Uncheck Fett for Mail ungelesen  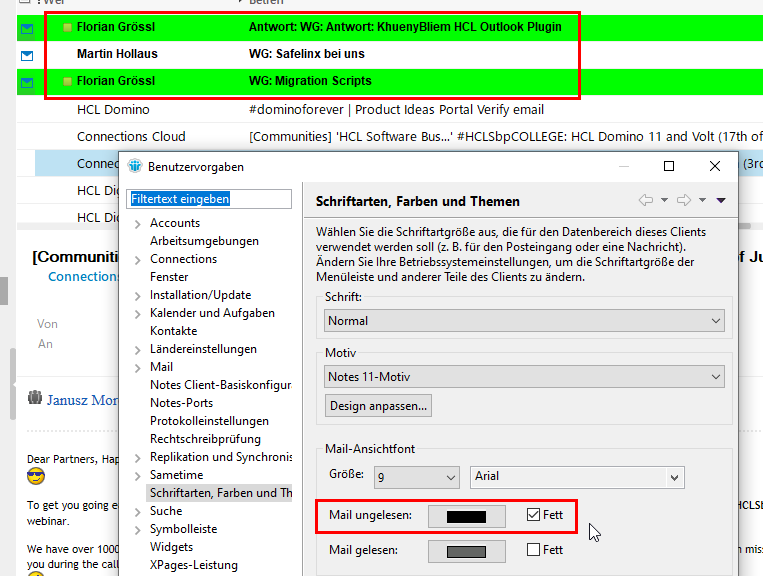click(533, 516)
